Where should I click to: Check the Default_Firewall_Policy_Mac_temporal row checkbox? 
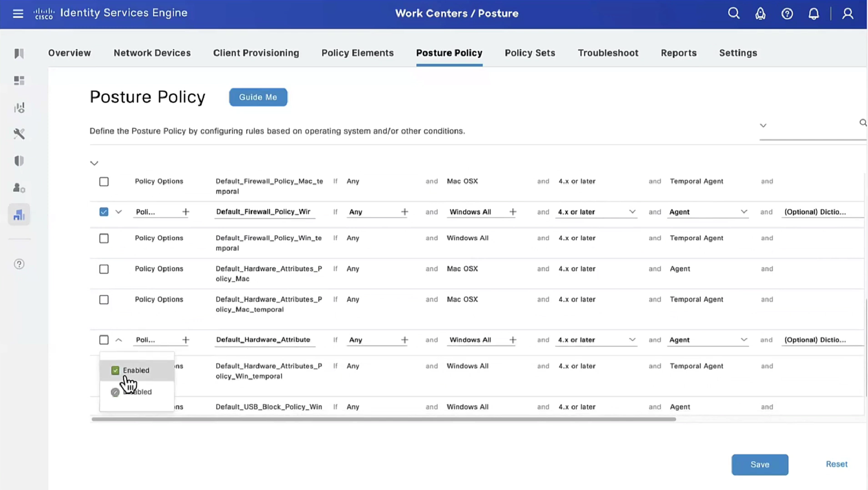pos(104,182)
